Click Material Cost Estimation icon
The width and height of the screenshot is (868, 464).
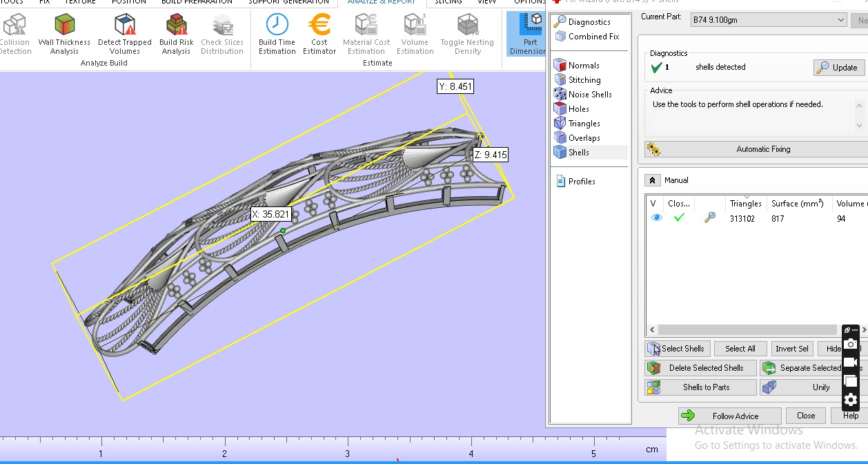point(366,35)
